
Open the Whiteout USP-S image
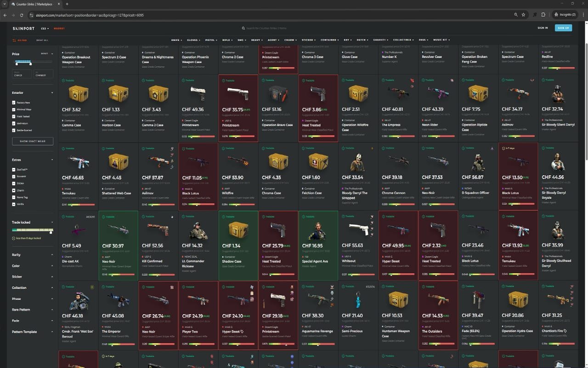point(358,229)
